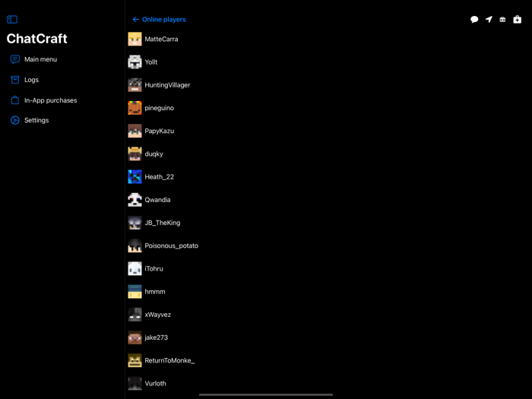
Task: Click the Settings gear icon
Action: click(x=15, y=120)
